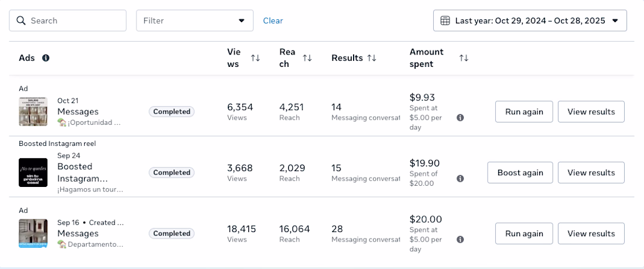Expand the Last year date range picker

530,21
